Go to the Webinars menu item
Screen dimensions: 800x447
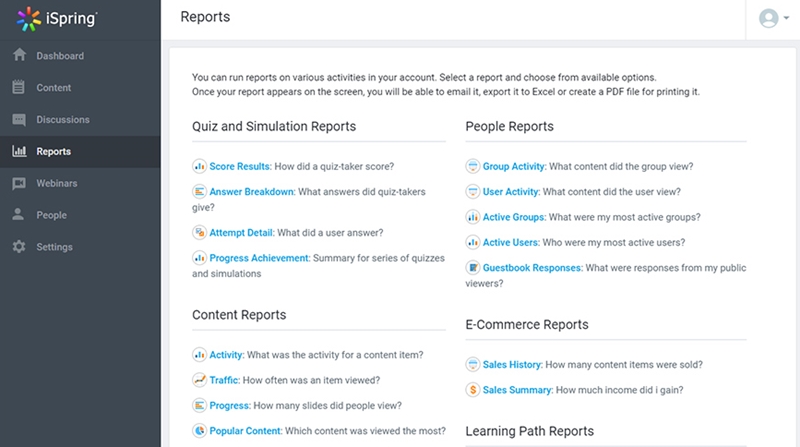click(56, 184)
